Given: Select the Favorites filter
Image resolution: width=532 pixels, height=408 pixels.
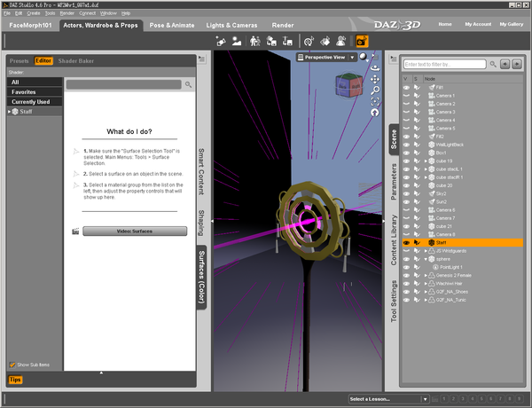Looking at the screenshot, I should [35, 92].
